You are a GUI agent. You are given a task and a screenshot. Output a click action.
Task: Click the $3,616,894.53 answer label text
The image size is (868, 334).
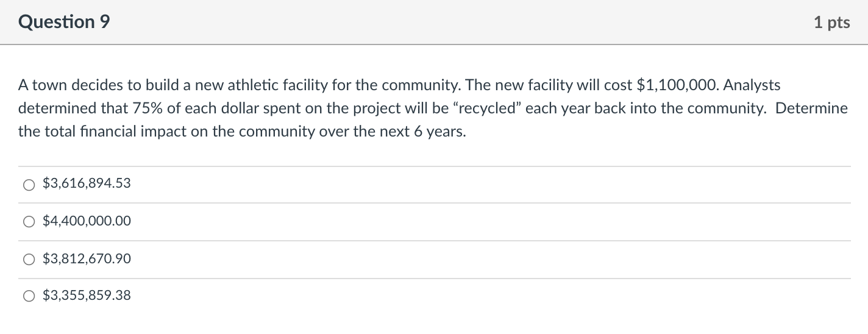point(87,183)
